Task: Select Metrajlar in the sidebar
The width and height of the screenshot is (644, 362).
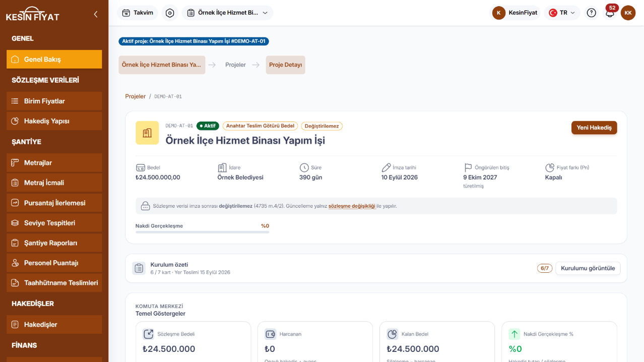Action: tap(54, 162)
